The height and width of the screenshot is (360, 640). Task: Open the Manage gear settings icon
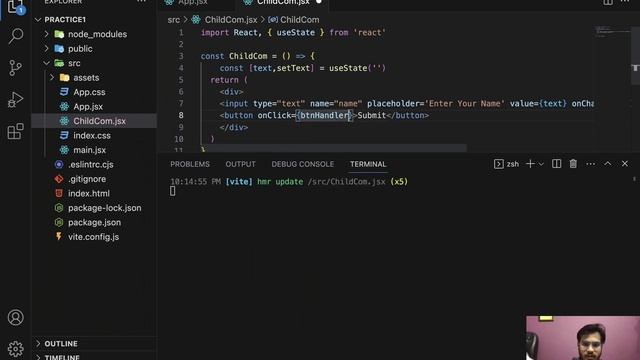click(16, 349)
